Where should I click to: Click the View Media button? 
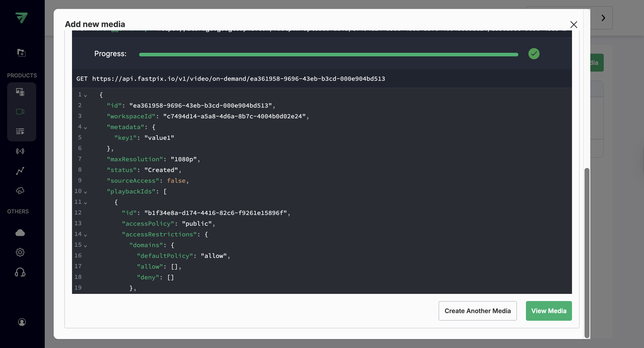(x=549, y=311)
